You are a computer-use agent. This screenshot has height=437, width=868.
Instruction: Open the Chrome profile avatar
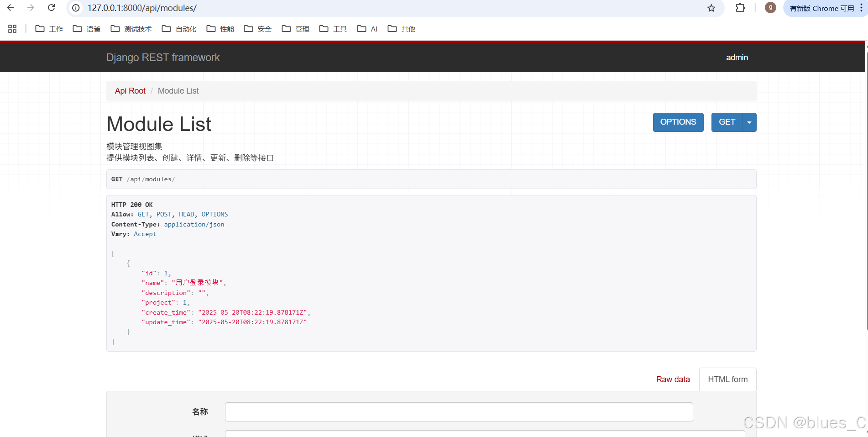770,8
